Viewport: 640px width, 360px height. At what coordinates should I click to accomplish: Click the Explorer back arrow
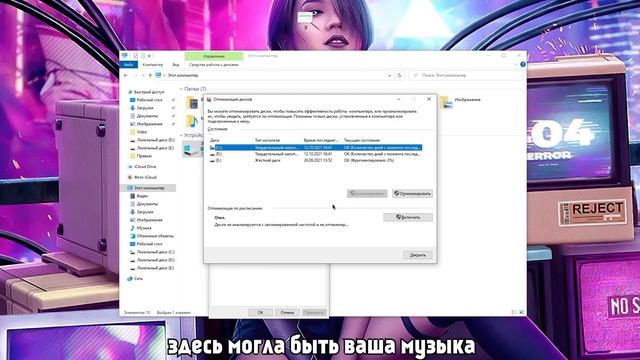click(126, 76)
